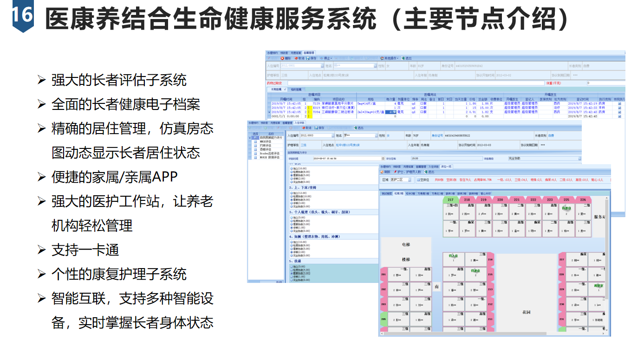644x359 pixels.
Task: Click 保存 save in assessment window toolbar
Action: point(319,128)
